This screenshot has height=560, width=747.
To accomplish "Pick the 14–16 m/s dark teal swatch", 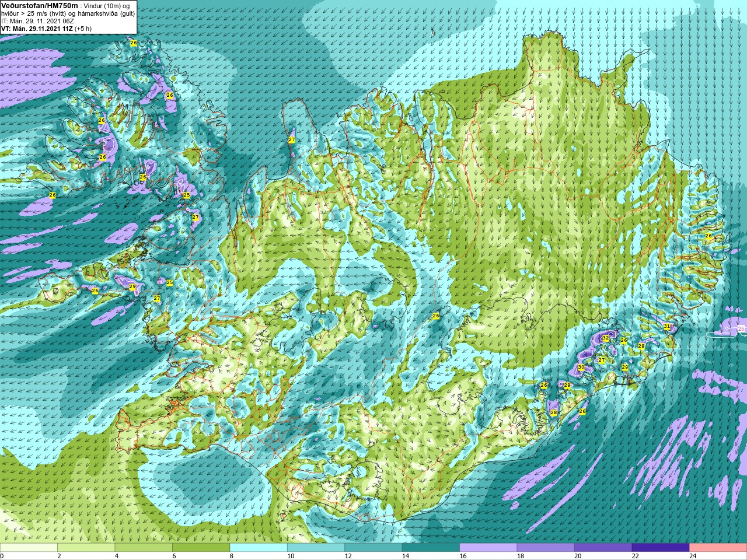I will [431, 548].
